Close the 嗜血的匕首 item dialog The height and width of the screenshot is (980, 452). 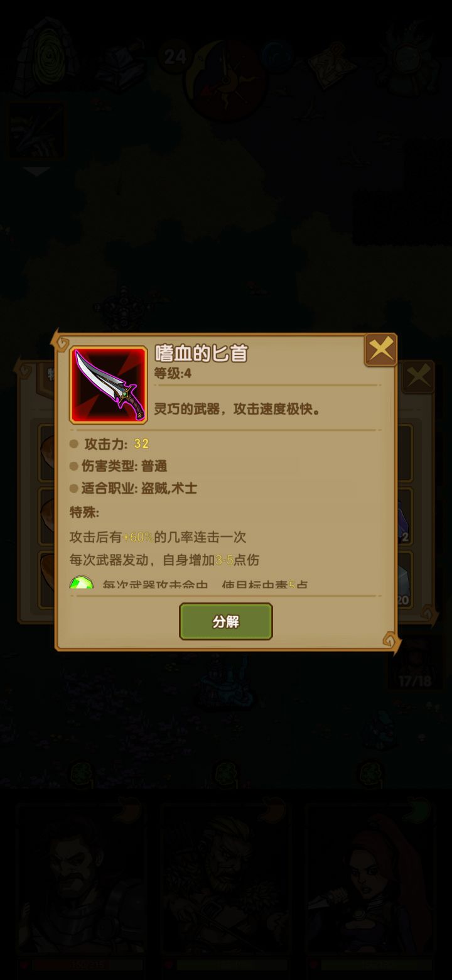pyautogui.click(x=380, y=350)
